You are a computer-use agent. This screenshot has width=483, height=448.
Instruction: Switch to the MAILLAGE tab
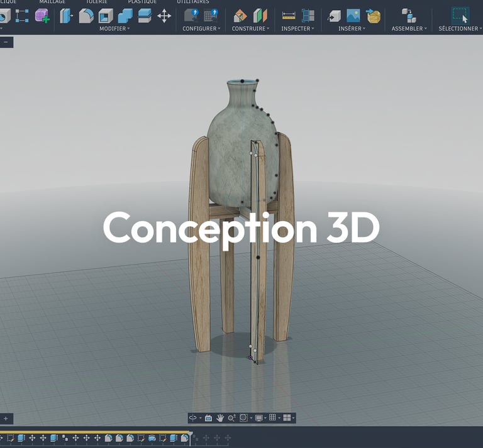[x=52, y=2]
